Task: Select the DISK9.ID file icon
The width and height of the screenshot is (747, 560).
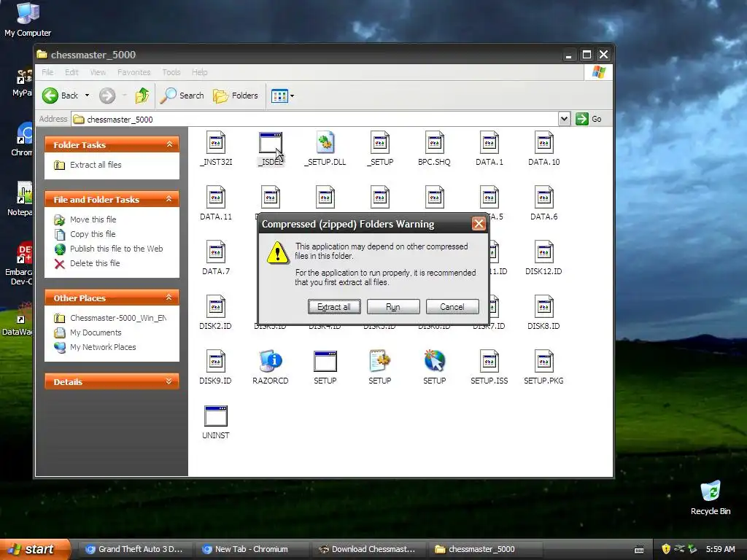Action: pos(216,361)
